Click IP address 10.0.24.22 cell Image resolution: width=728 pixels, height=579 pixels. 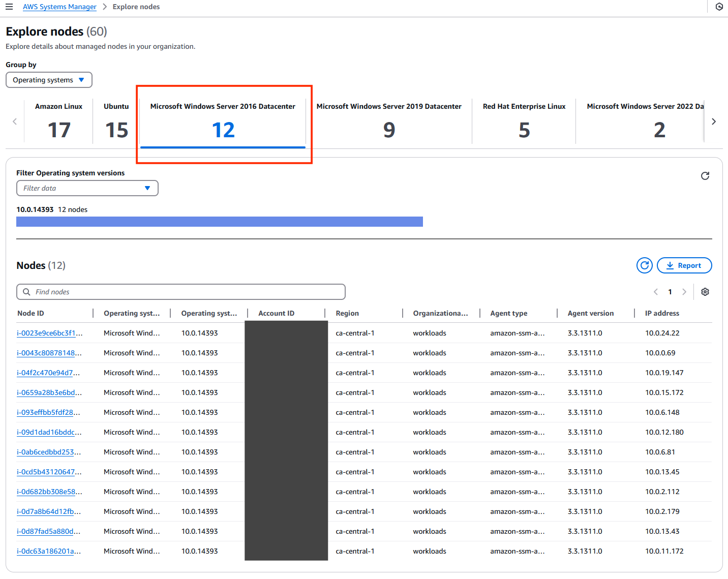click(x=662, y=333)
